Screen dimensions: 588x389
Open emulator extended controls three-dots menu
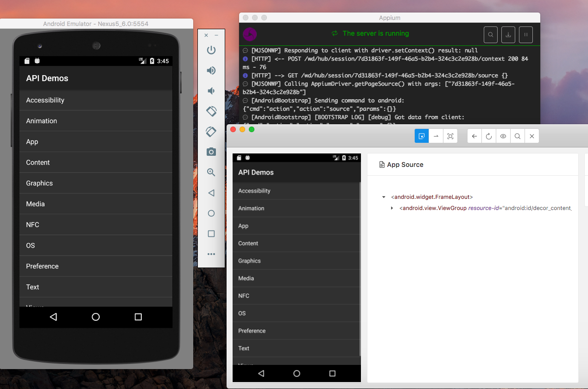(x=211, y=254)
